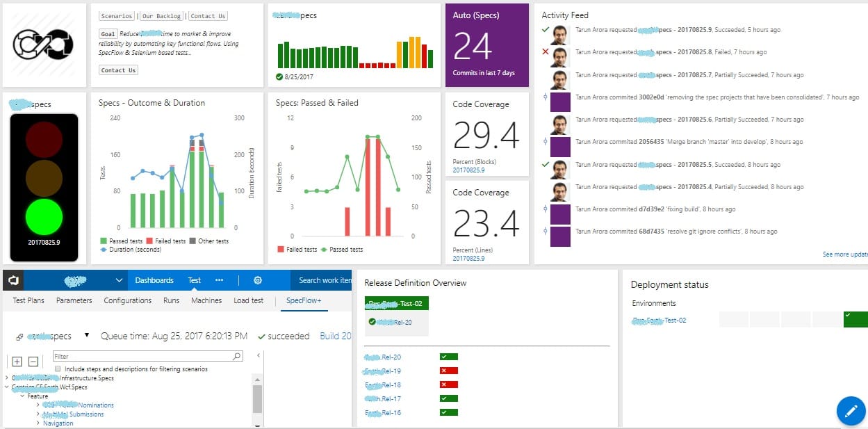Click the green check icon of build 20170825.5
Screen dimensions: 868x429
pyautogui.click(x=546, y=165)
